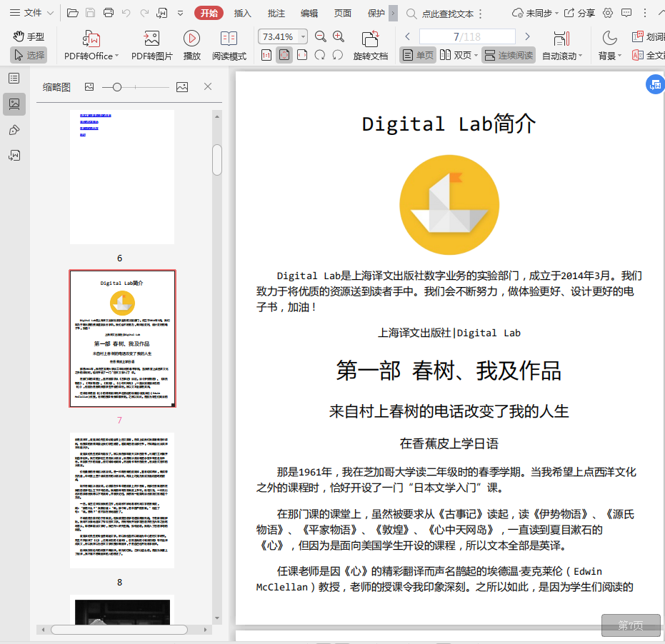Open the 自动滚动 dropdown options

[x=580, y=56]
